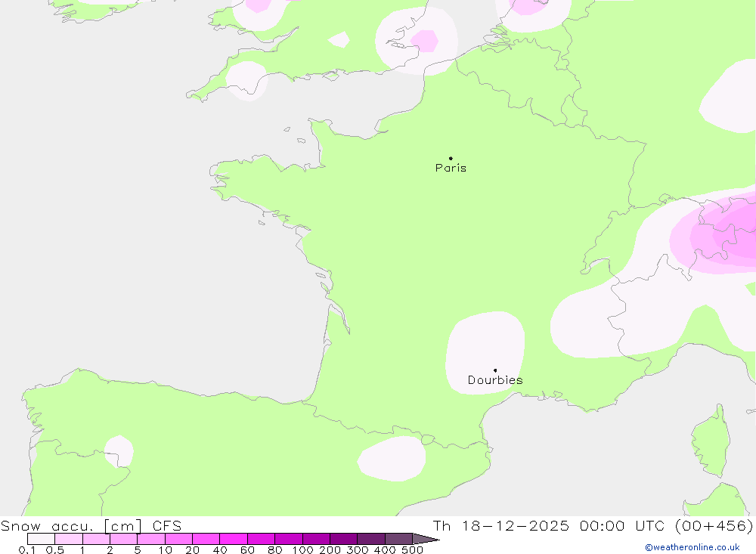Click the "500" legend scale value
This screenshot has height=554, width=756.
click(x=412, y=550)
